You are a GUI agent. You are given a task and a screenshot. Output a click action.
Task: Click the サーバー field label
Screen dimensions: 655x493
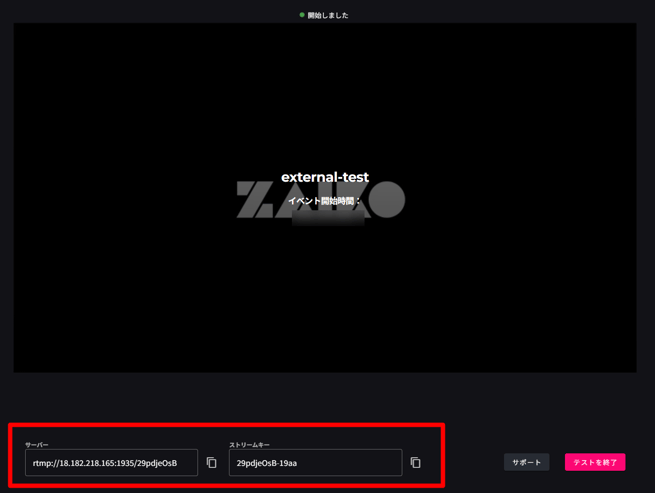coord(36,445)
